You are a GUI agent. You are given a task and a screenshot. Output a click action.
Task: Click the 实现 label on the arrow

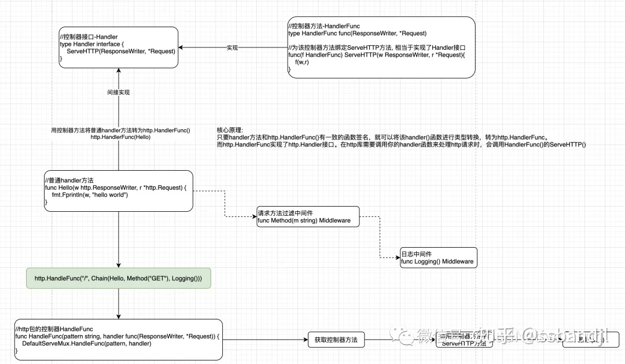232,47
